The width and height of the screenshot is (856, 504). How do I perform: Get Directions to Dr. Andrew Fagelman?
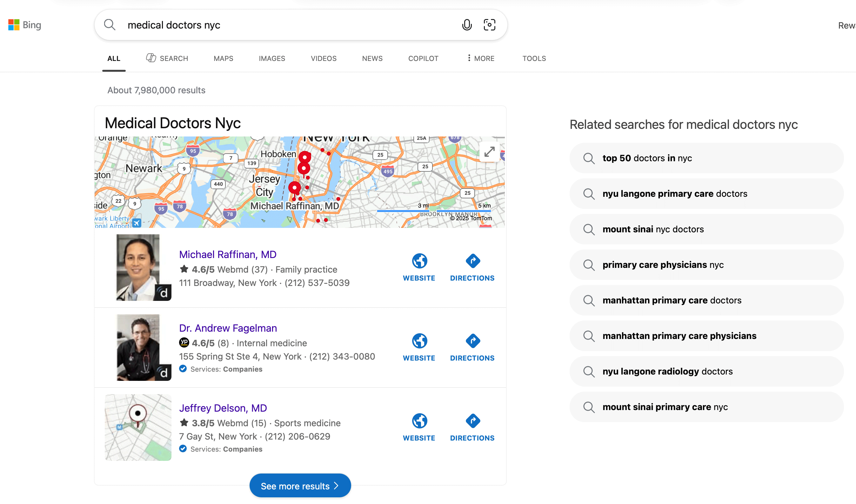click(472, 341)
